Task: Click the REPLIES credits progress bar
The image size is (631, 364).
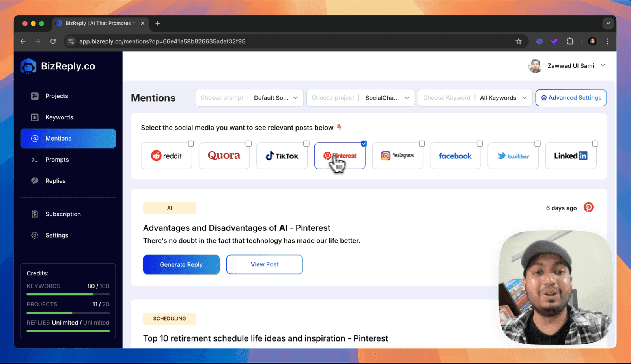Action: pos(68,331)
